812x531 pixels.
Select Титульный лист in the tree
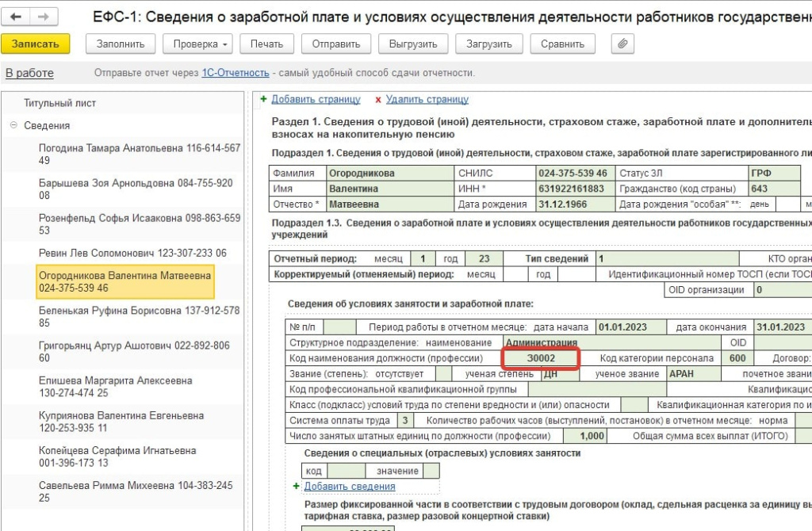[59, 103]
